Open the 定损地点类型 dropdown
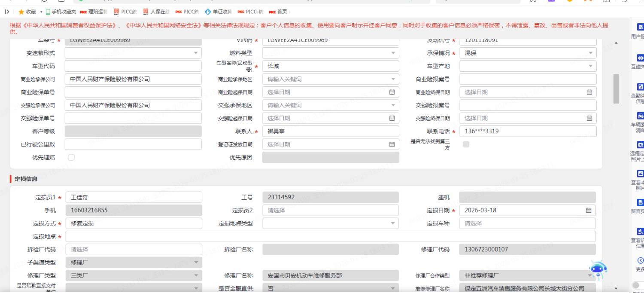The width and height of the screenshot is (644, 293). (330, 223)
